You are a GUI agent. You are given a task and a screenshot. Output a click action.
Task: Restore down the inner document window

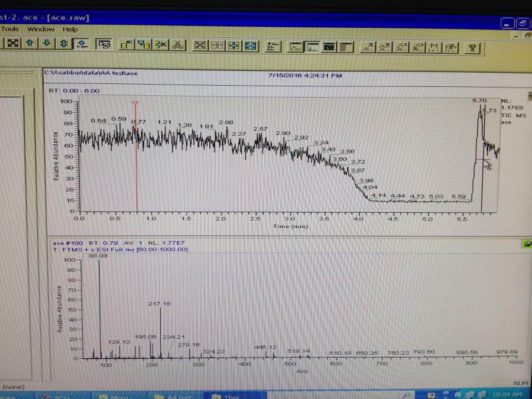pos(528,35)
